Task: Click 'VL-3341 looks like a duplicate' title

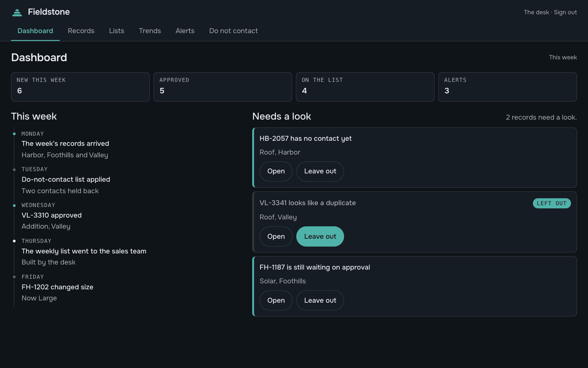Action: [x=307, y=203]
